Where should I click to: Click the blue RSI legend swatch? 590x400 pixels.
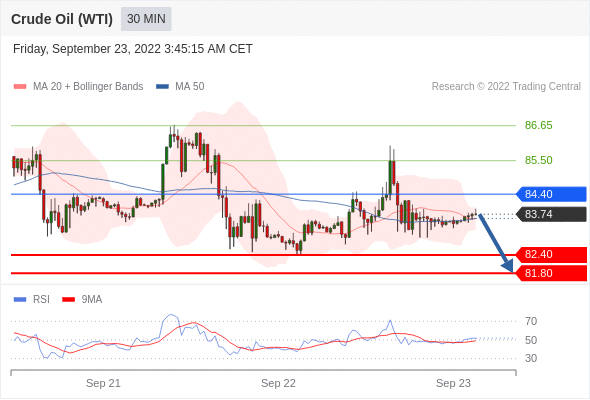pos(20,300)
